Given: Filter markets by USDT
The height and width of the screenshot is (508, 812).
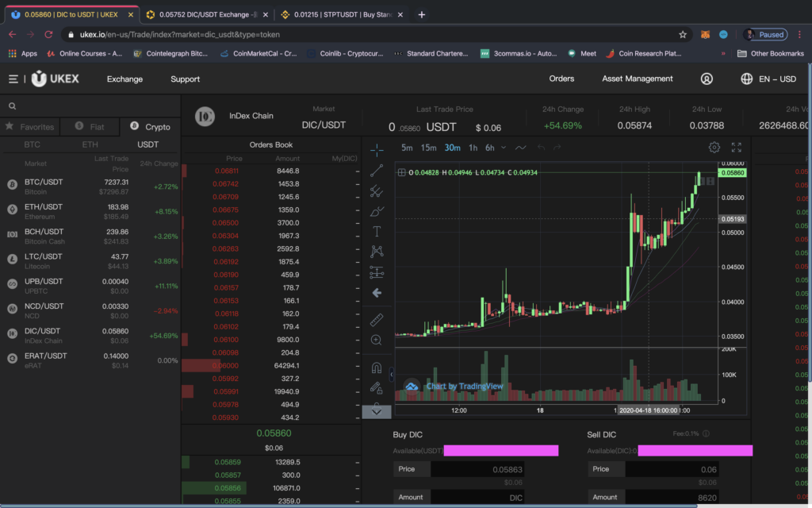Looking at the screenshot, I should [x=147, y=144].
